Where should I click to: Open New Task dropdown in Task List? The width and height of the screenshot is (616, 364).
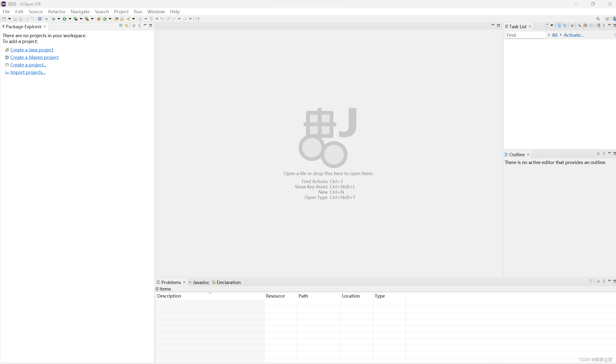552,26
